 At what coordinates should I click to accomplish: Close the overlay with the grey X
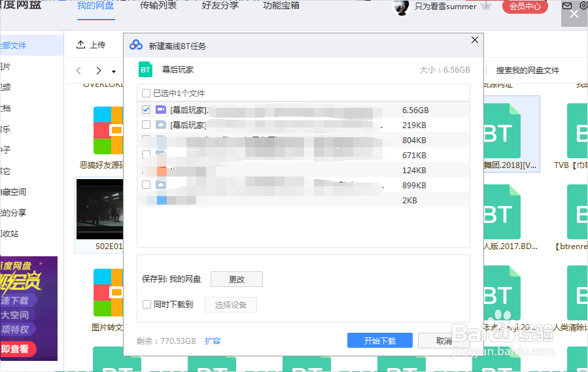(x=574, y=14)
